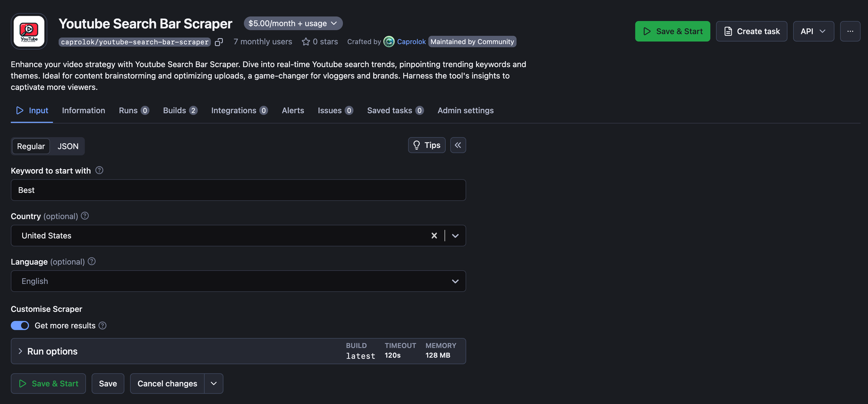Viewport: 868px width, 404px height.
Task: Click the YouTube actor logo
Action: (29, 31)
